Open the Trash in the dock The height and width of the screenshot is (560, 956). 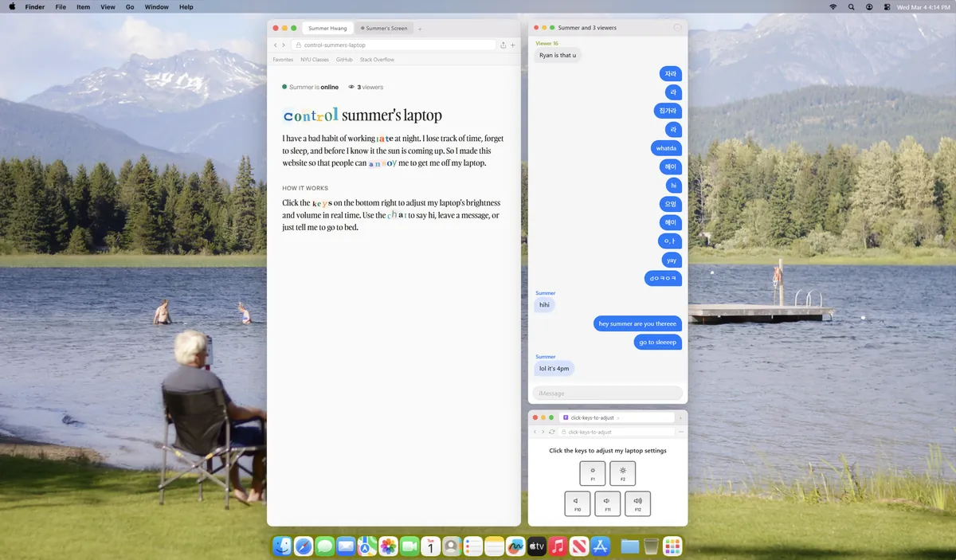[x=651, y=546]
